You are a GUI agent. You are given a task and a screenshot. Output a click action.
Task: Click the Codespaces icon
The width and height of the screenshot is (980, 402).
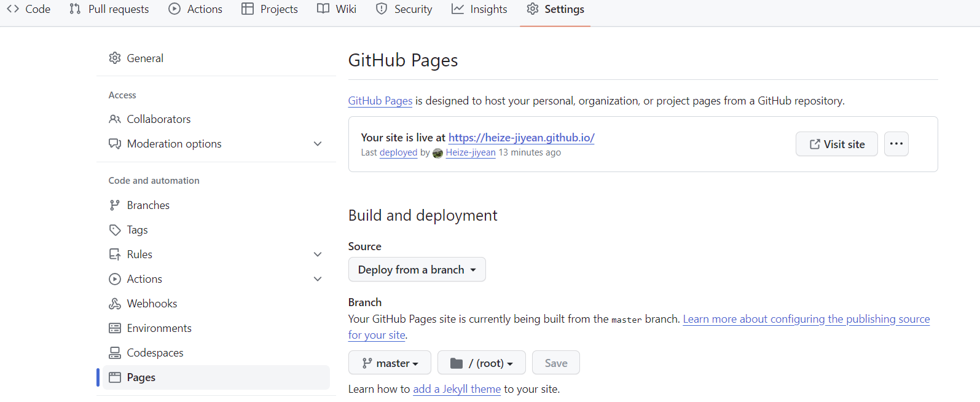(115, 353)
